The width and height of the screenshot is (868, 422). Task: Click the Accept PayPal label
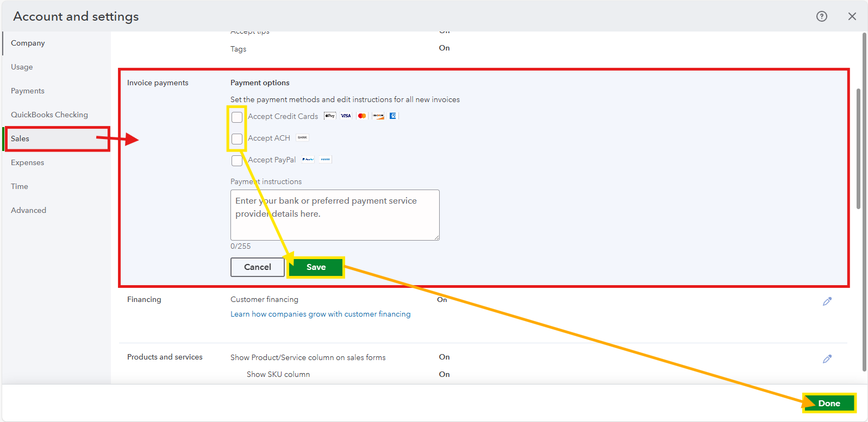272,160
